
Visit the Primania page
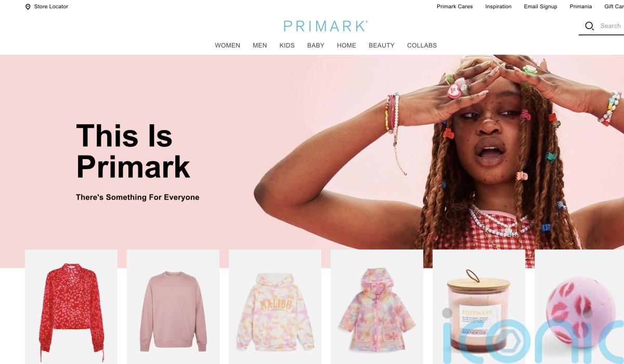(x=580, y=7)
